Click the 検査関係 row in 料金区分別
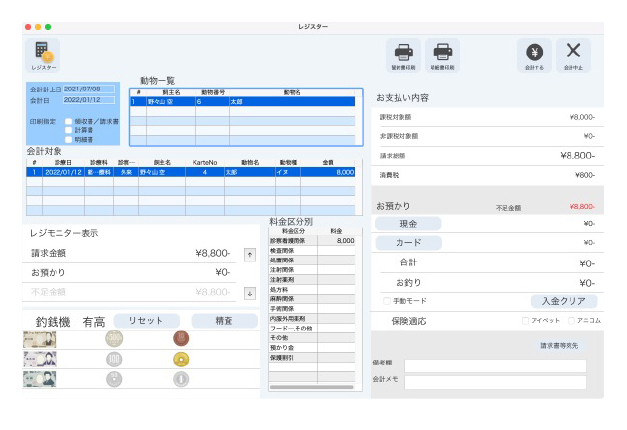 312,250
